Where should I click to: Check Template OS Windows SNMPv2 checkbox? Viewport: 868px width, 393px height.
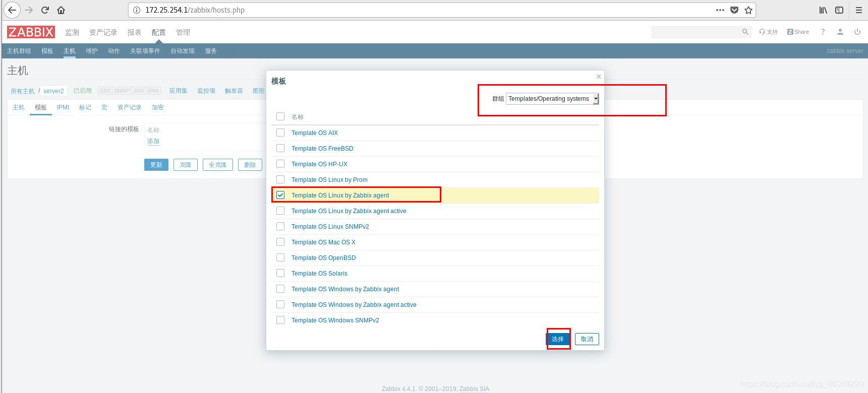point(280,320)
